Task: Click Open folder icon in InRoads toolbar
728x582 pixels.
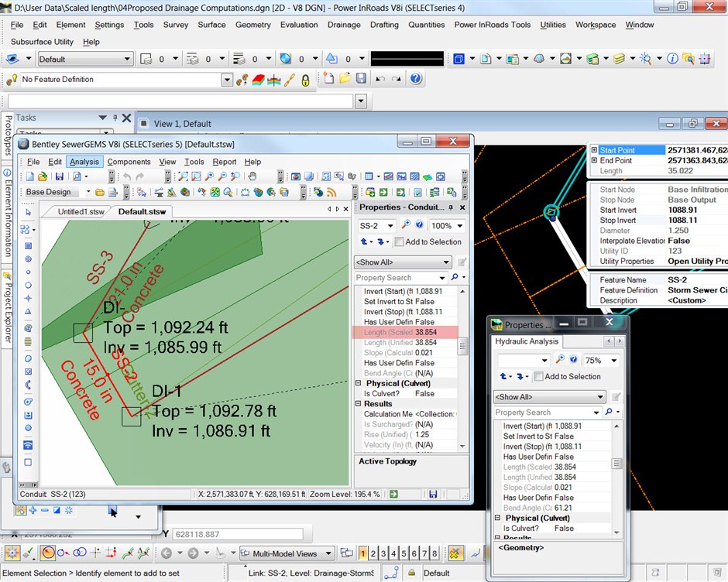Action: [x=345, y=78]
